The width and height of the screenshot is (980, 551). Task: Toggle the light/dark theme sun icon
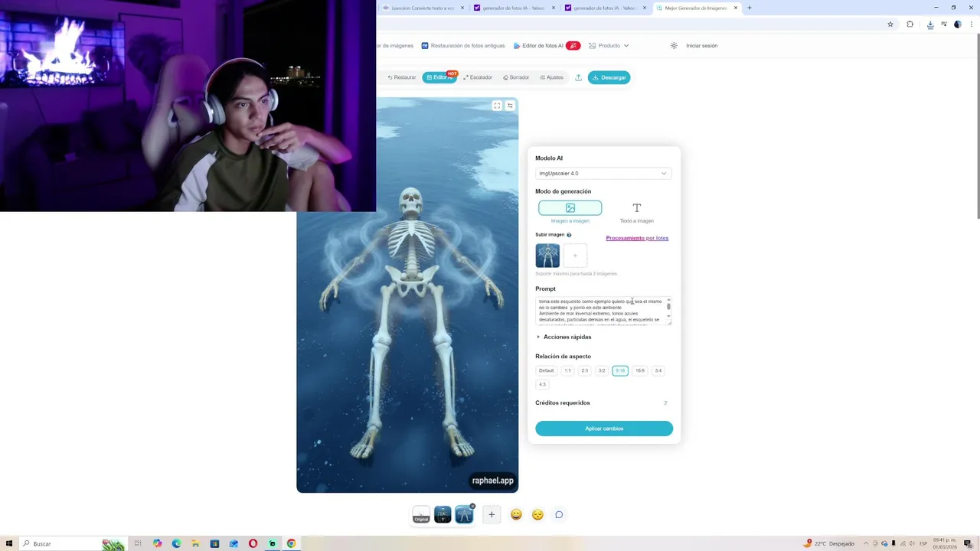(674, 46)
